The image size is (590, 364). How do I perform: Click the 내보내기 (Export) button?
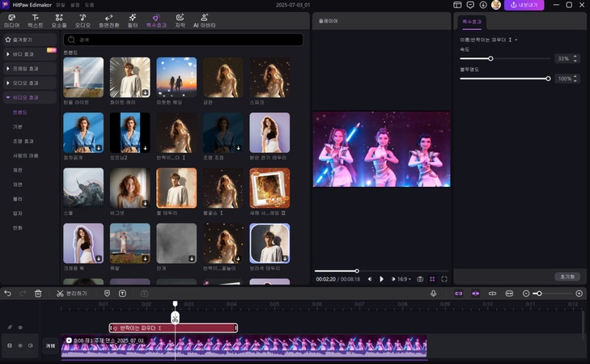(524, 5)
